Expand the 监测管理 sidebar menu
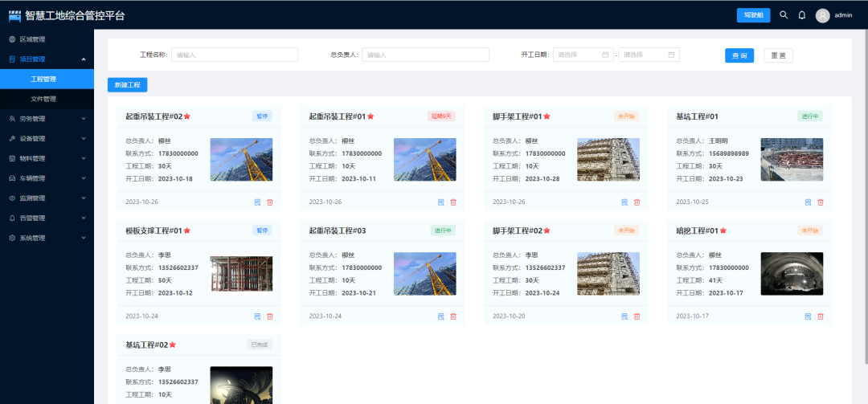The width and height of the screenshot is (868, 404). point(47,198)
